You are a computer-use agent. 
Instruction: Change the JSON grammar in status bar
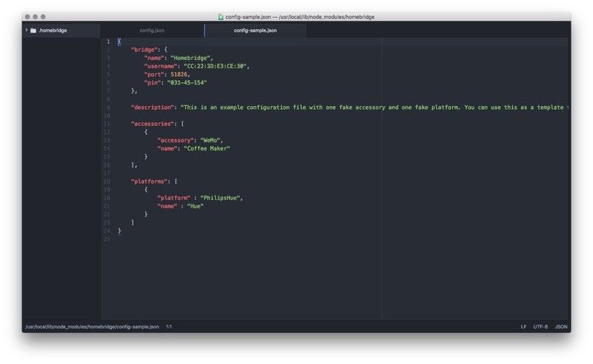[561, 326]
